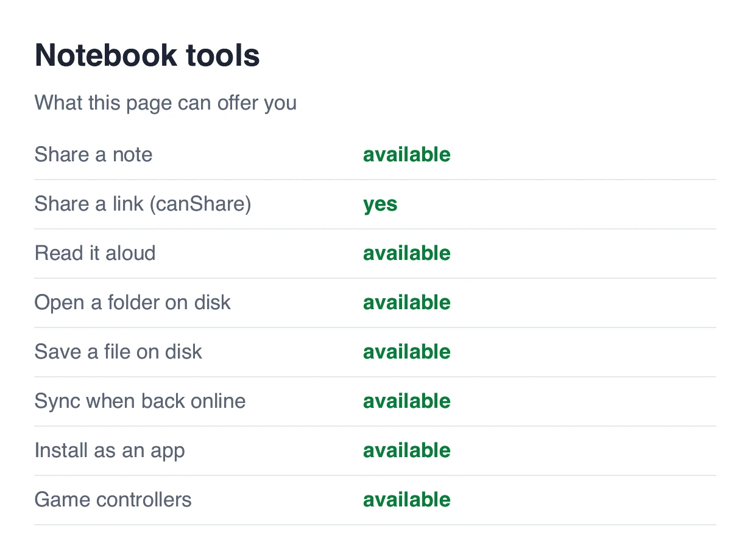This screenshot has height=560, width=731.
Task: Click available status beside Open a folder on disk
Action: pos(407,303)
